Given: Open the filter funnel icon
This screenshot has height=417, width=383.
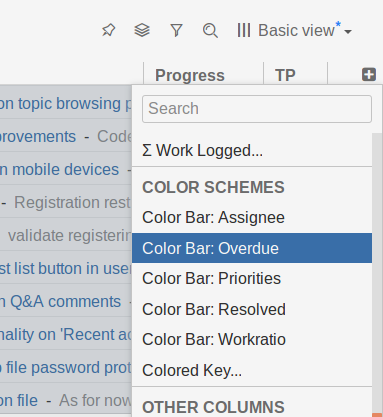Looking at the screenshot, I should (x=176, y=31).
